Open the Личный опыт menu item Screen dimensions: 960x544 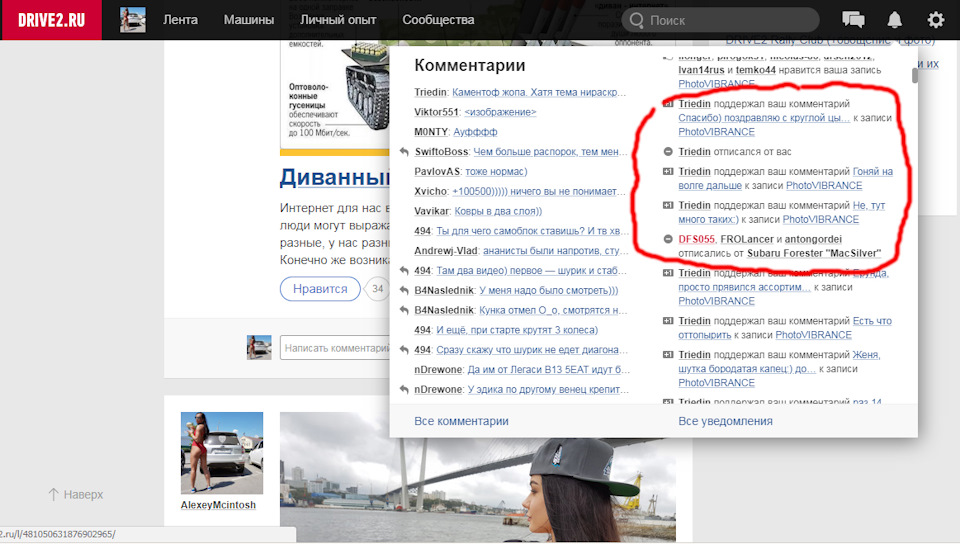(x=338, y=20)
